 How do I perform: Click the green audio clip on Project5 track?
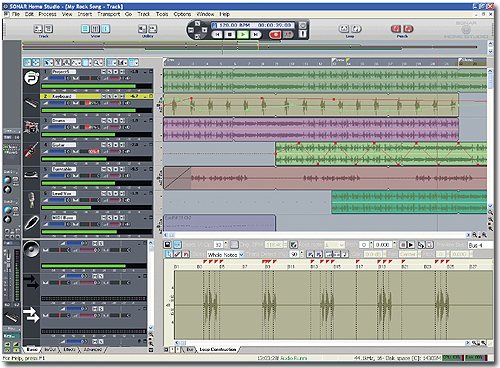tap(325, 81)
